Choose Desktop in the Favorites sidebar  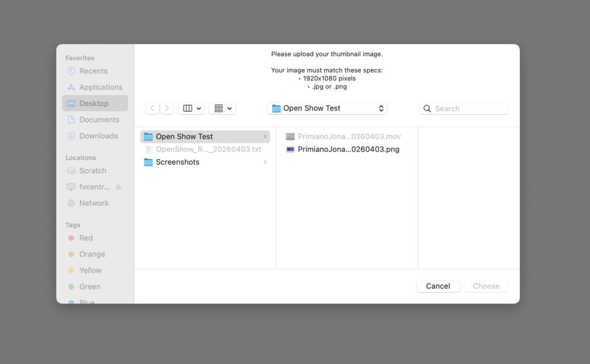[x=94, y=104]
